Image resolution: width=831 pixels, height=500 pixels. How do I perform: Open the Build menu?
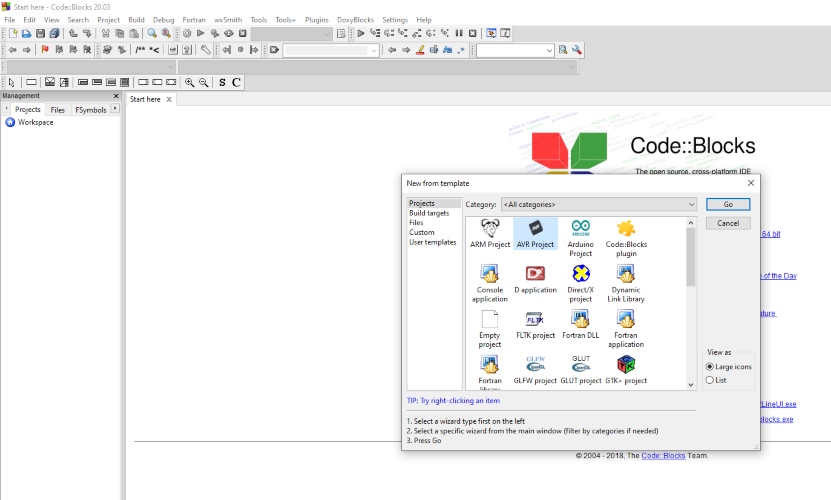[x=136, y=20]
